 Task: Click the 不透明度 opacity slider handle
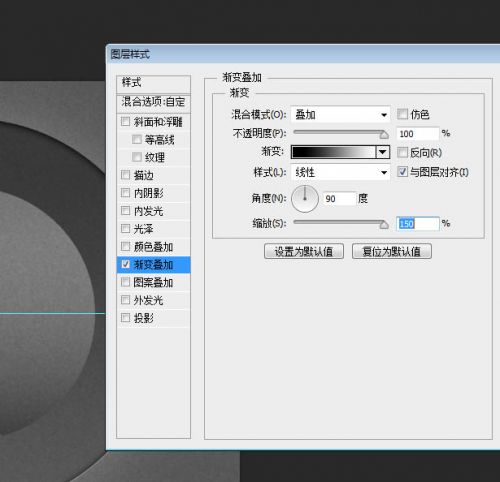click(384, 134)
